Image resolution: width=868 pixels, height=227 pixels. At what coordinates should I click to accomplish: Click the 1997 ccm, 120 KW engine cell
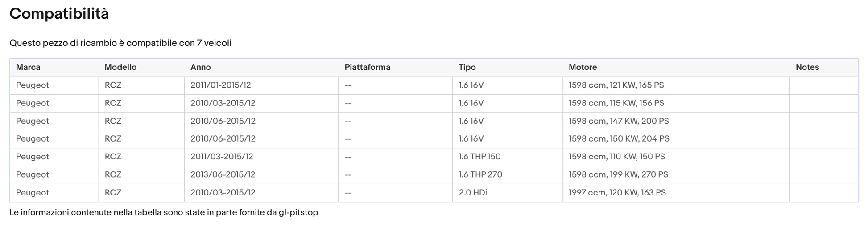(x=676, y=193)
